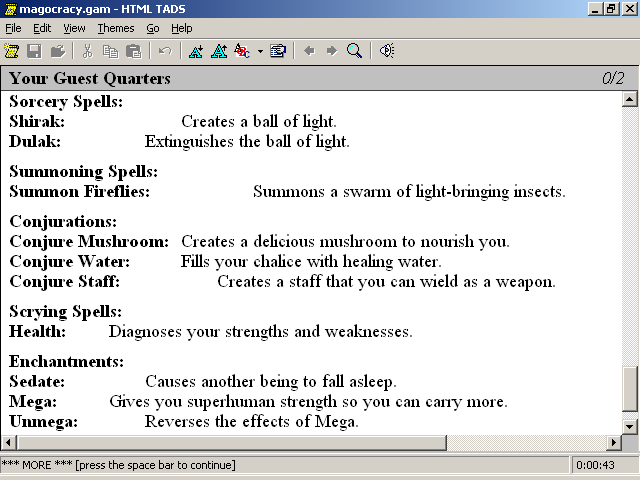Click the vertical scrollbar down arrow

(x=630, y=426)
